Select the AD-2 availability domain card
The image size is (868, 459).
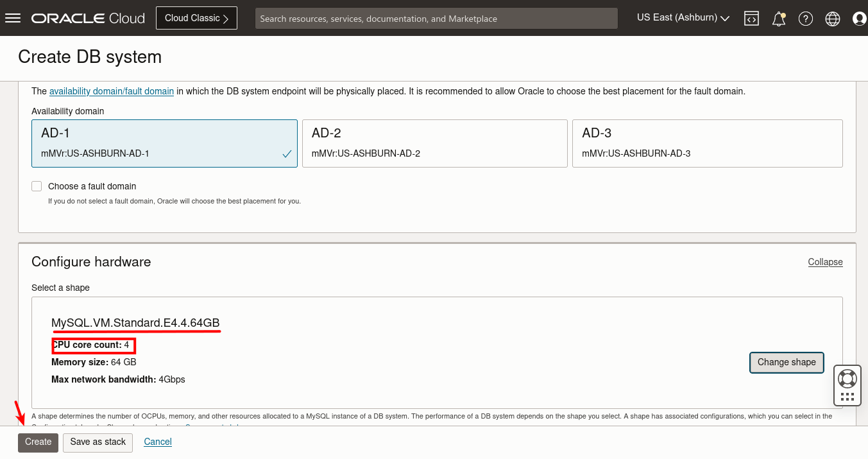[x=435, y=144]
